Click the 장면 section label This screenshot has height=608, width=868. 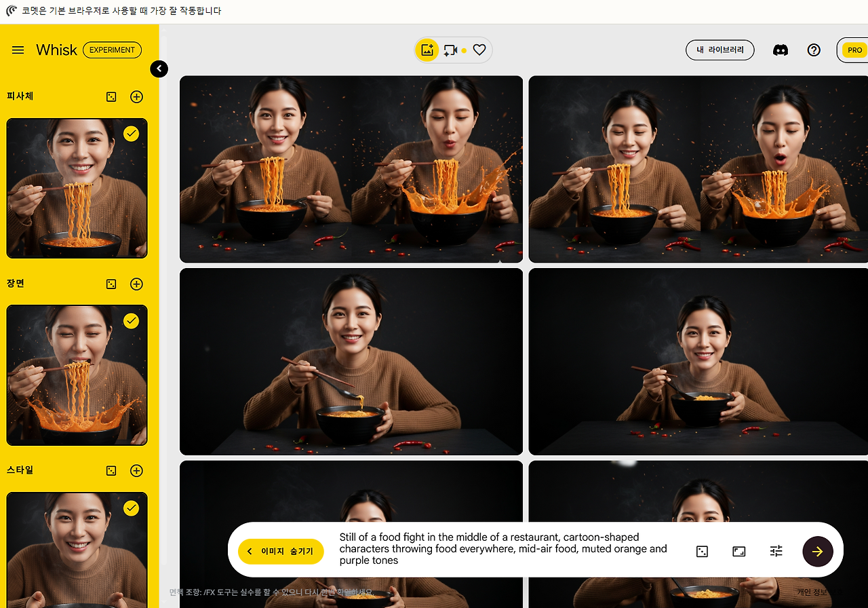[x=16, y=284]
